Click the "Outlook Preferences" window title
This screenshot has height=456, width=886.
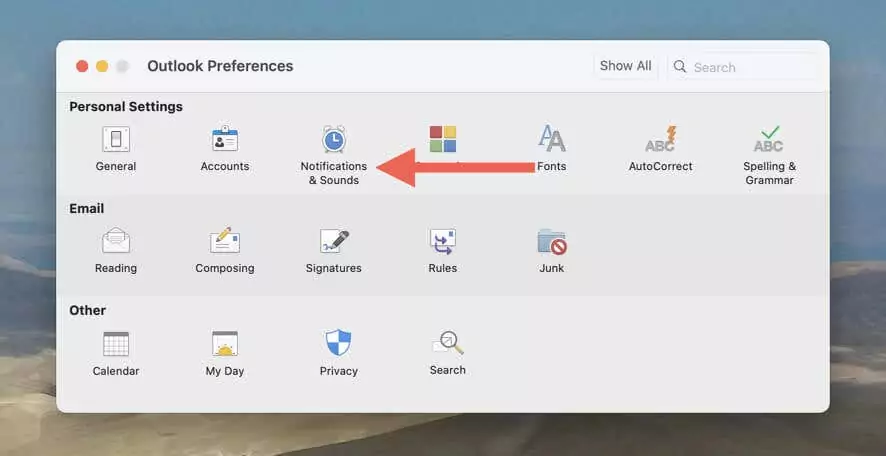[x=220, y=66]
